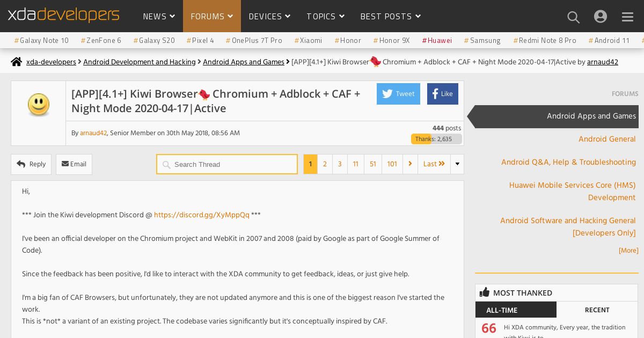
Task: Select the #Honor tag
Action: [x=348, y=40]
